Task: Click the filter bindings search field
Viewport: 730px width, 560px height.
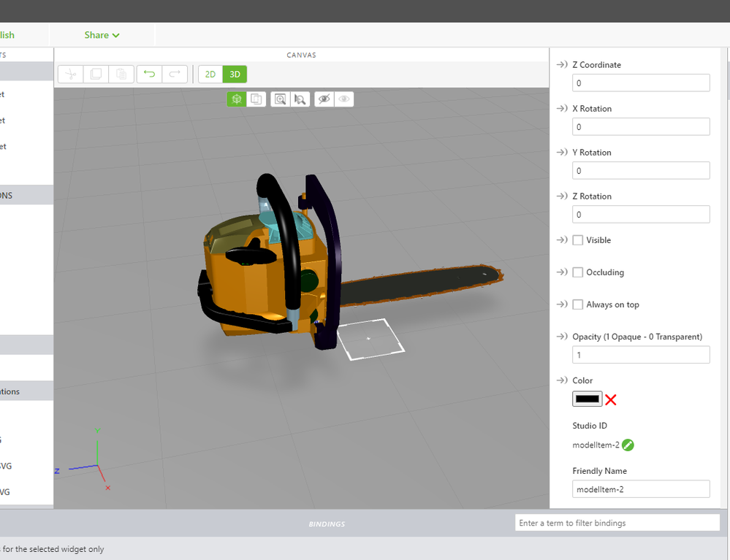Action: (x=617, y=523)
